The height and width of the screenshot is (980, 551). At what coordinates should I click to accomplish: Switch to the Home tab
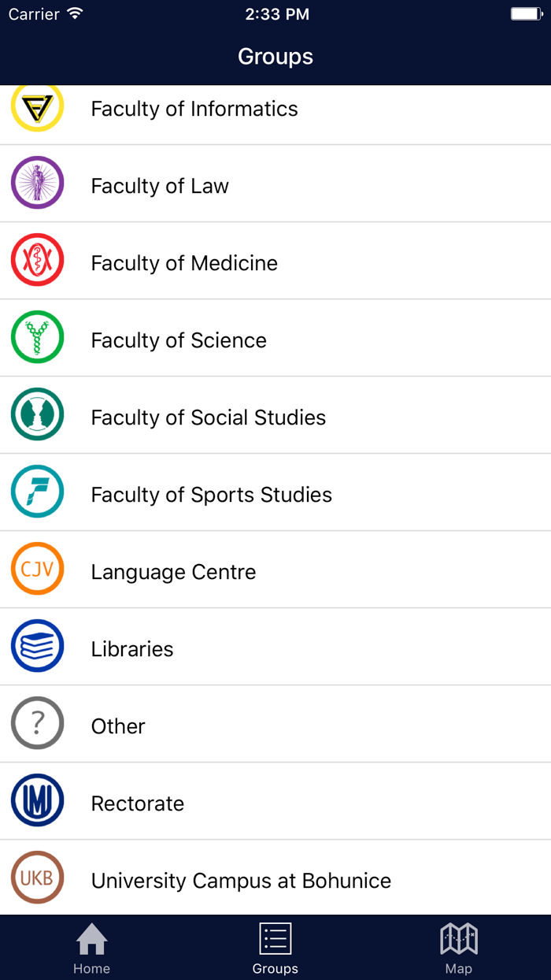click(91, 948)
